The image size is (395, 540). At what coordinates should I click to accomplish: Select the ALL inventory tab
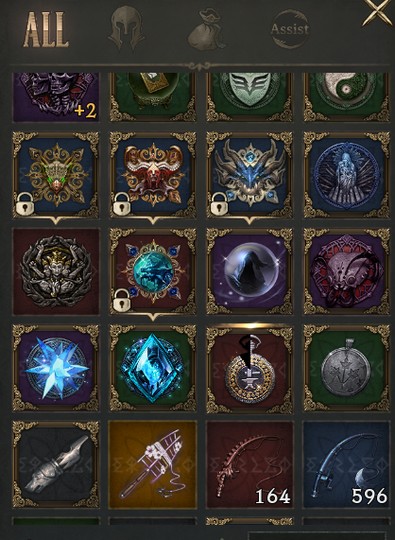pyautogui.click(x=46, y=30)
